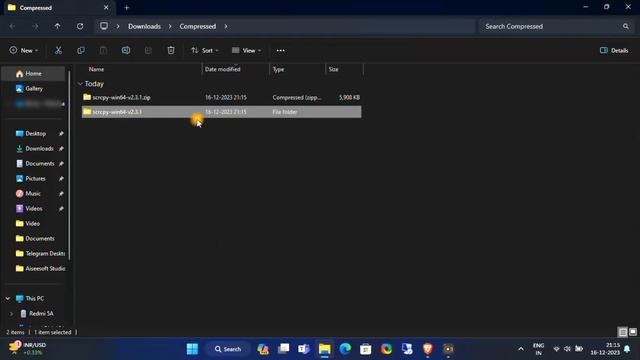The width and height of the screenshot is (640, 360).
Task: Click the search magnifier icon
Action: pyautogui.click(x=626, y=26)
